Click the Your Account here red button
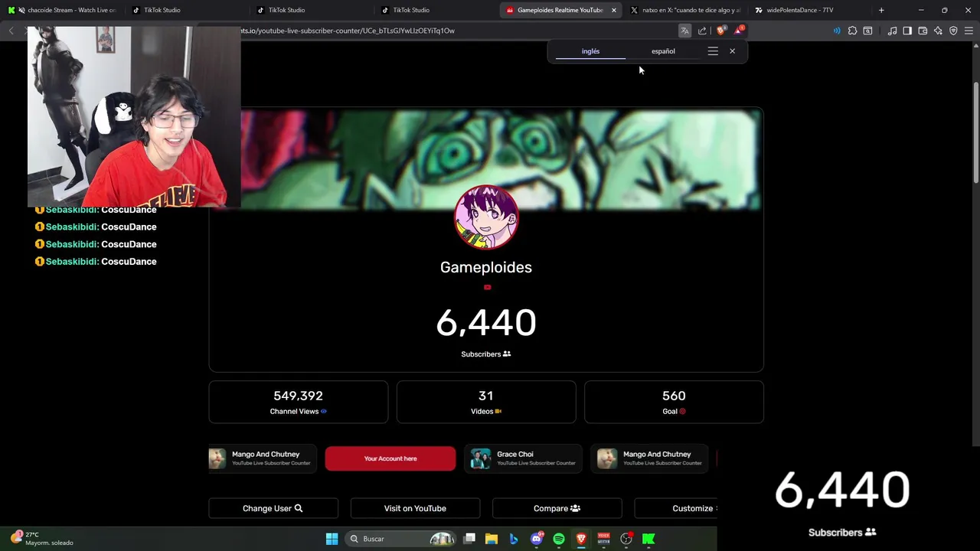 [390, 458]
